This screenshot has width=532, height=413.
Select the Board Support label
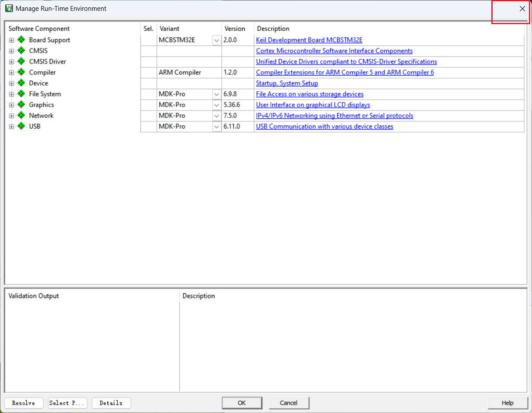(50, 40)
